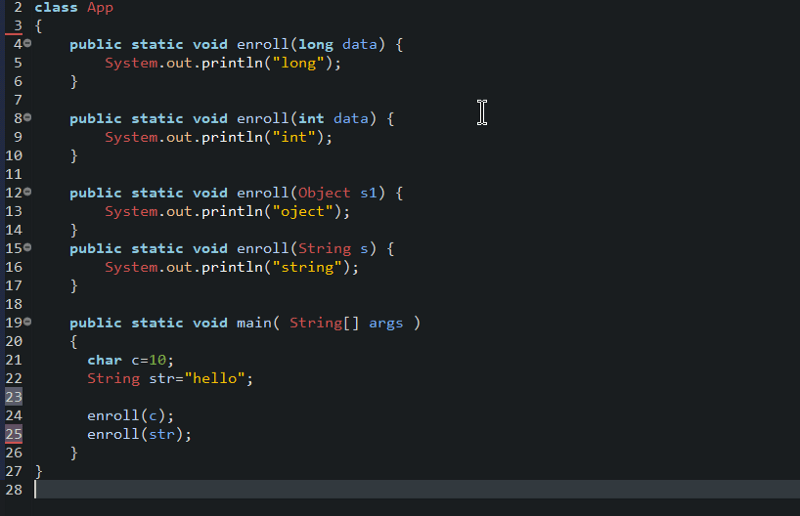Image resolution: width=800 pixels, height=516 pixels.
Task: Click the enroll(str) call
Action: [x=139, y=434]
